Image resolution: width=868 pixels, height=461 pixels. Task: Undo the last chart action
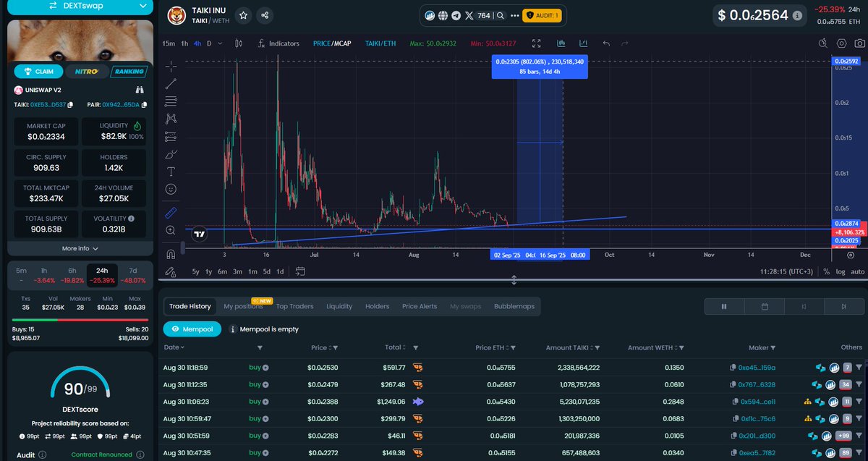tap(606, 43)
